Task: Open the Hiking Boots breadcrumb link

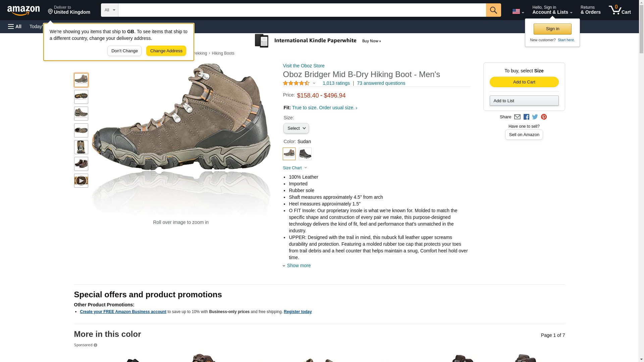Action: click(223, 53)
